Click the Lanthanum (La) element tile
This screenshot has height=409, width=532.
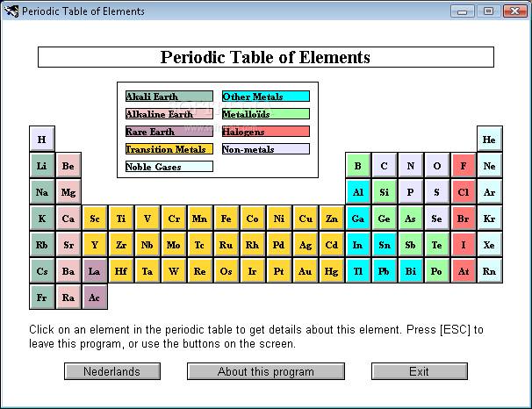pyautogui.click(x=94, y=271)
